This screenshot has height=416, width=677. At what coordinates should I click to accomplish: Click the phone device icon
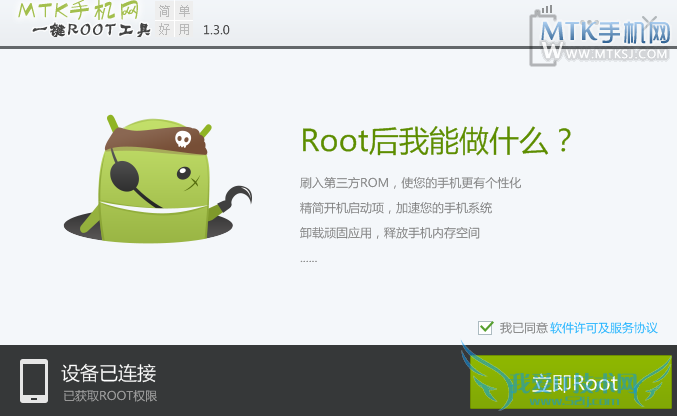tap(34, 381)
